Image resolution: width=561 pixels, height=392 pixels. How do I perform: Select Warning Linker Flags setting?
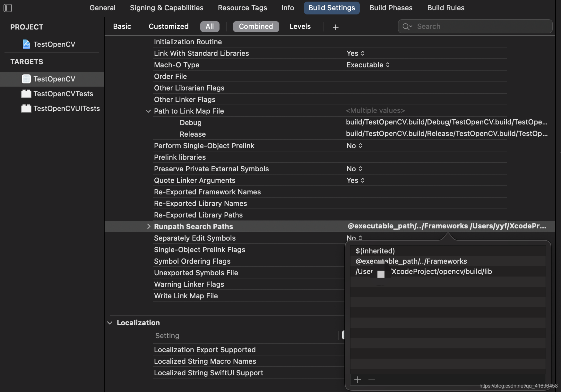189,284
